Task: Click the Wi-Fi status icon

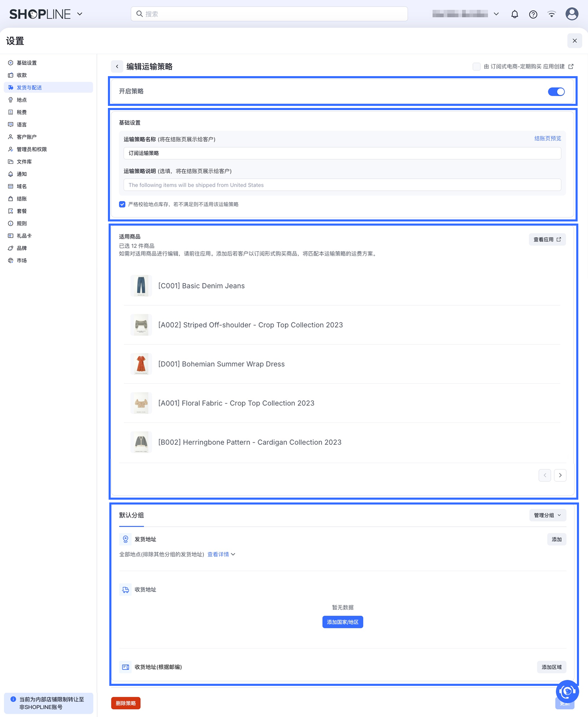Action: pyautogui.click(x=552, y=14)
